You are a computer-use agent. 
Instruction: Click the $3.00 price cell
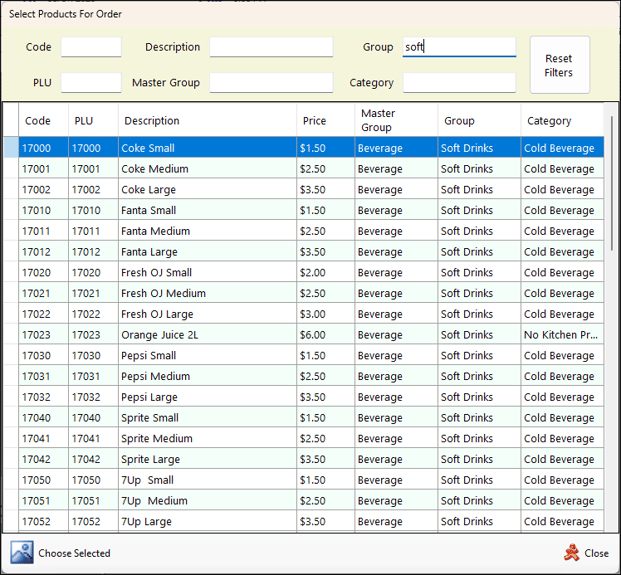pyautogui.click(x=326, y=314)
